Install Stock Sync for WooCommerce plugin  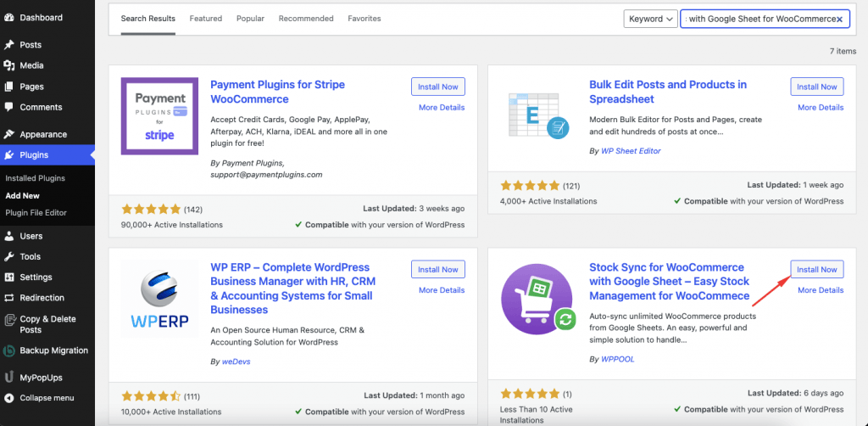pos(817,269)
